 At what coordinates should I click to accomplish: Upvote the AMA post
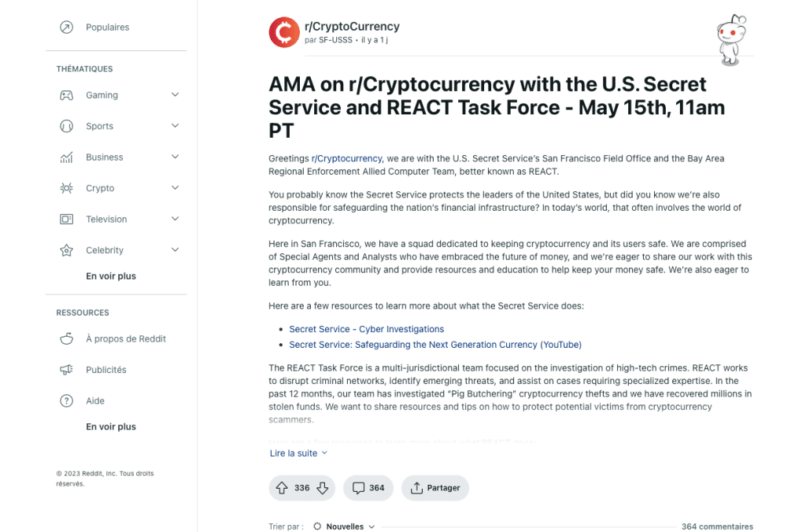pos(282,488)
